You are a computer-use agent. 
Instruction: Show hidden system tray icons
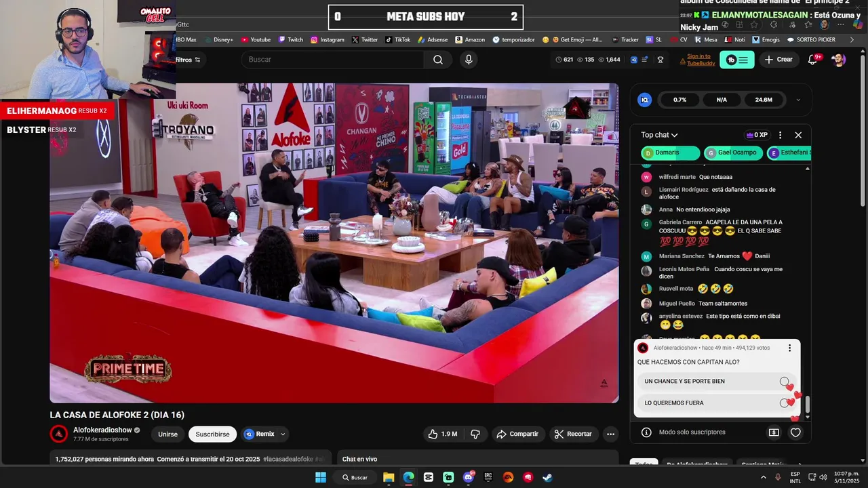pos(764,477)
